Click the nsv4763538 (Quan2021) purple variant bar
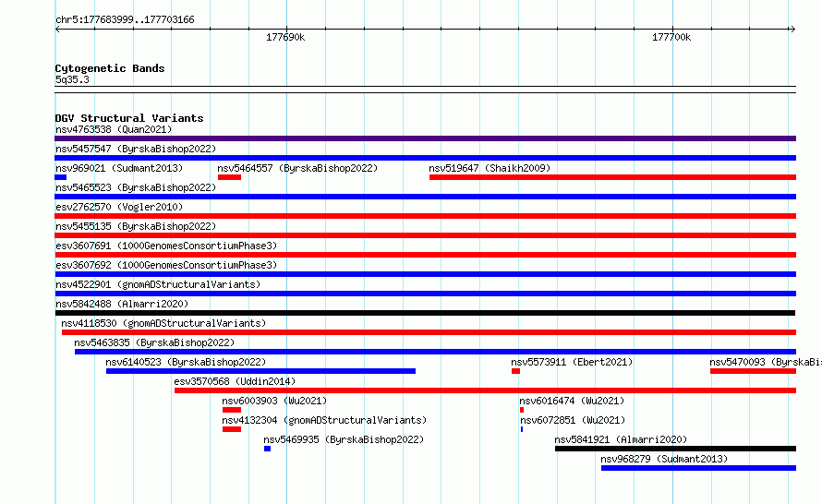Screen dimensions: 822x504 (425, 138)
